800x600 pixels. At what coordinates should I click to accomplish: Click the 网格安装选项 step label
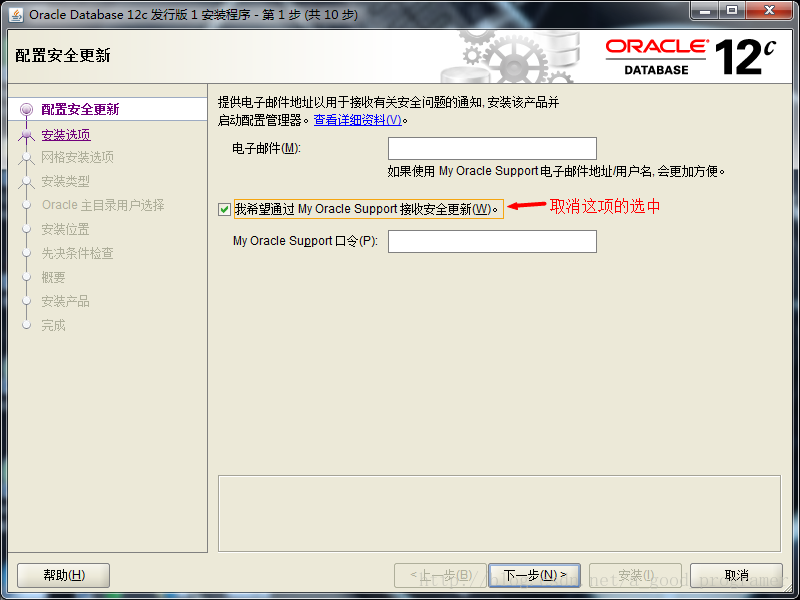pyautogui.click(x=78, y=157)
